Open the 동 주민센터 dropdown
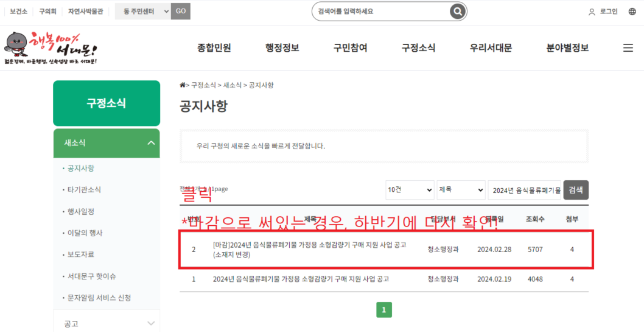 (x=143, y=12)
